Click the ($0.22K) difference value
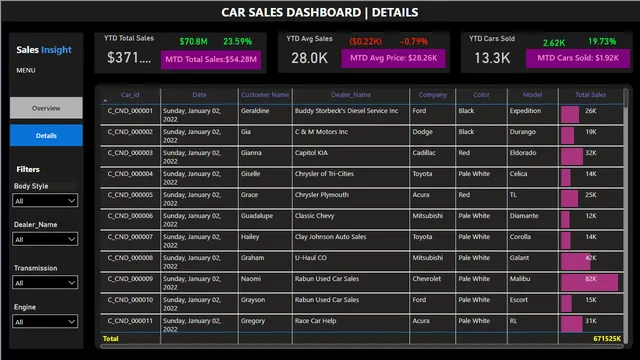Screen dimensions: 640x360 [366, 42]
